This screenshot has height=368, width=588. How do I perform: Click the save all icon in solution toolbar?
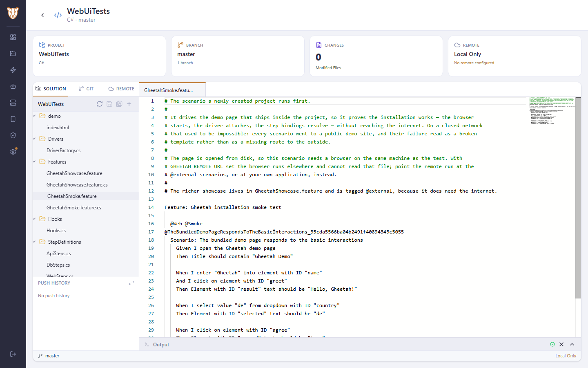119,104
